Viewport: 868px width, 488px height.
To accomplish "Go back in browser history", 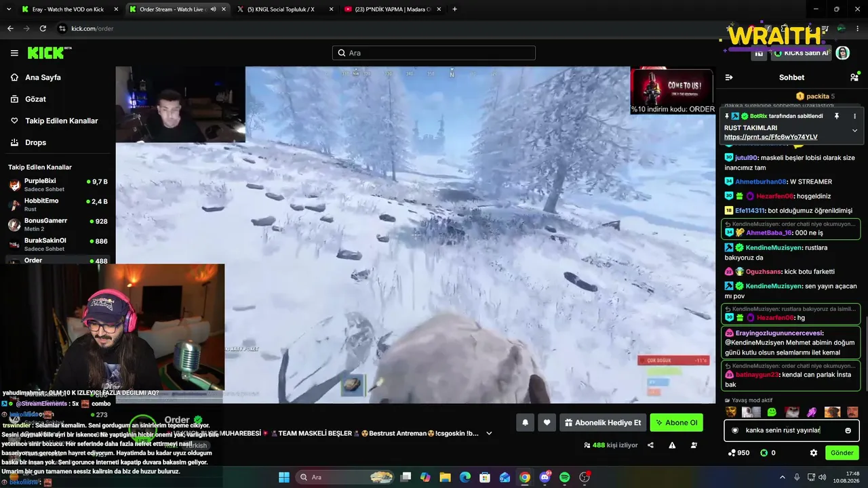I will click(x=10, y=28).
